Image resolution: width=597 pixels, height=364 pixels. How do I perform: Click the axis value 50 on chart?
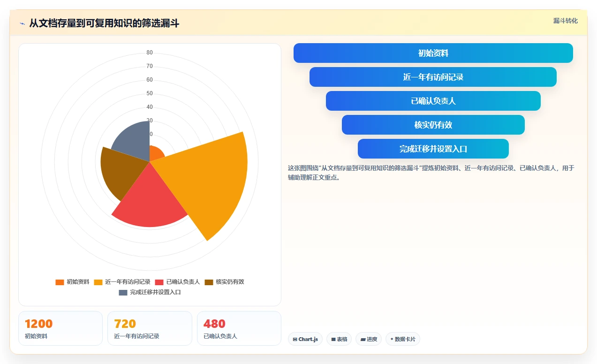point(150,93)
